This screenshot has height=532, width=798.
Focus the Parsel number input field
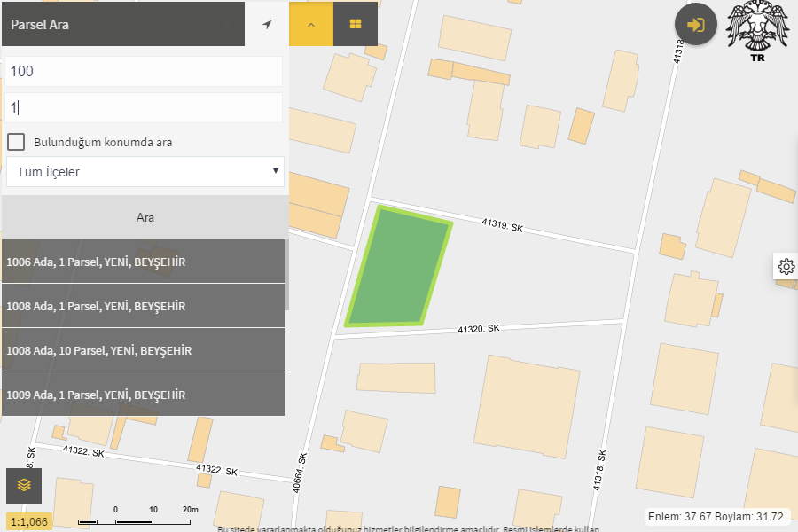tap(144, 108)
